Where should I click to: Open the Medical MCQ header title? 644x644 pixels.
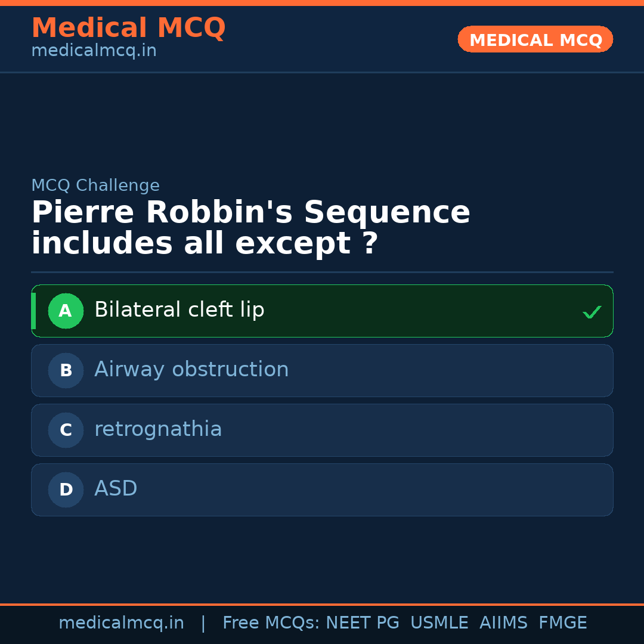tap(128, 28)
